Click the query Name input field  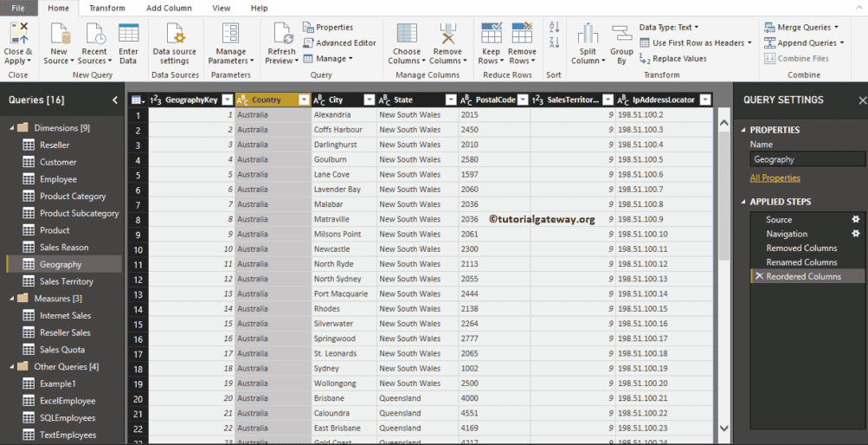click(x=807, y=159)
